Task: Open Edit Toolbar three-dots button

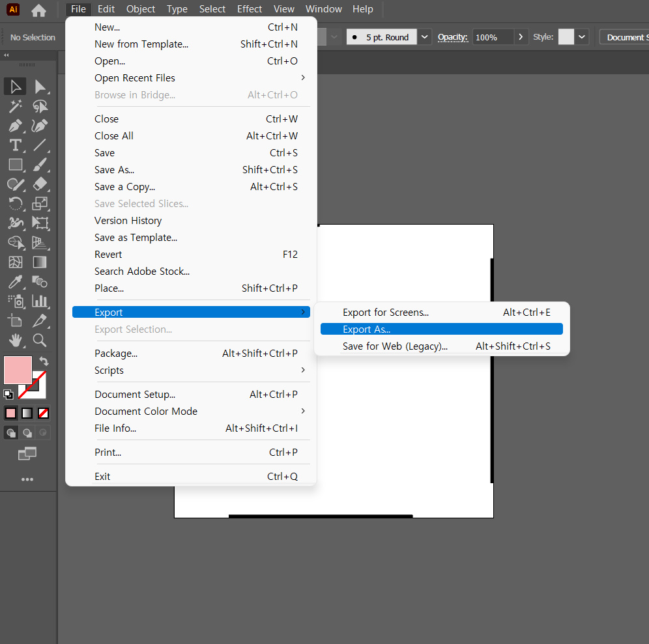Action: coord(27,479)
